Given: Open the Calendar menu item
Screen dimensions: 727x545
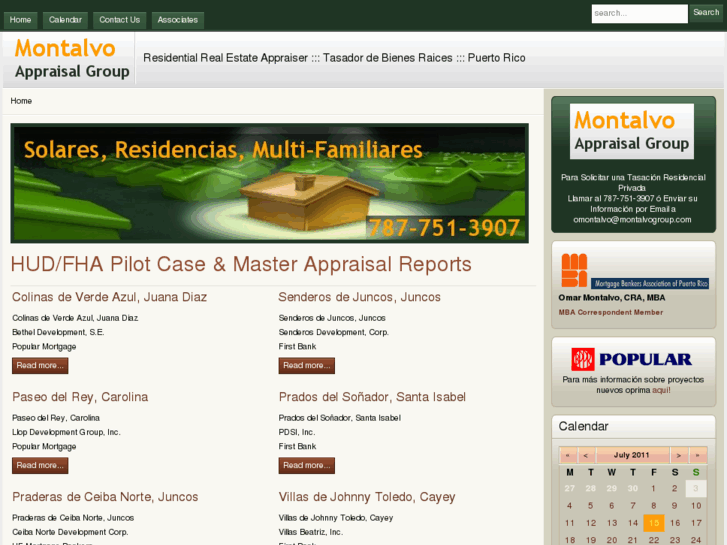Looking at the screenshot, I should tap(65, 20).
